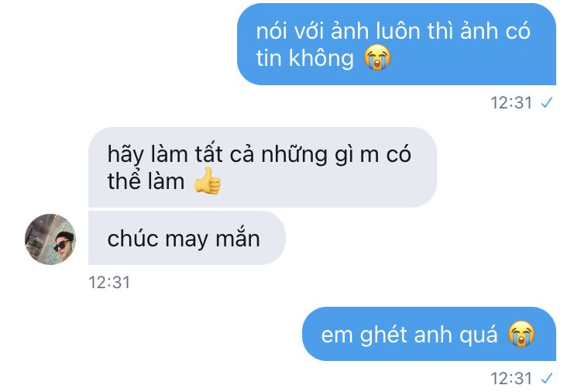Click the read checkmark under "em ghét anh quá"
This screenshot has width=581, height=392.
[x=547, y=378]
